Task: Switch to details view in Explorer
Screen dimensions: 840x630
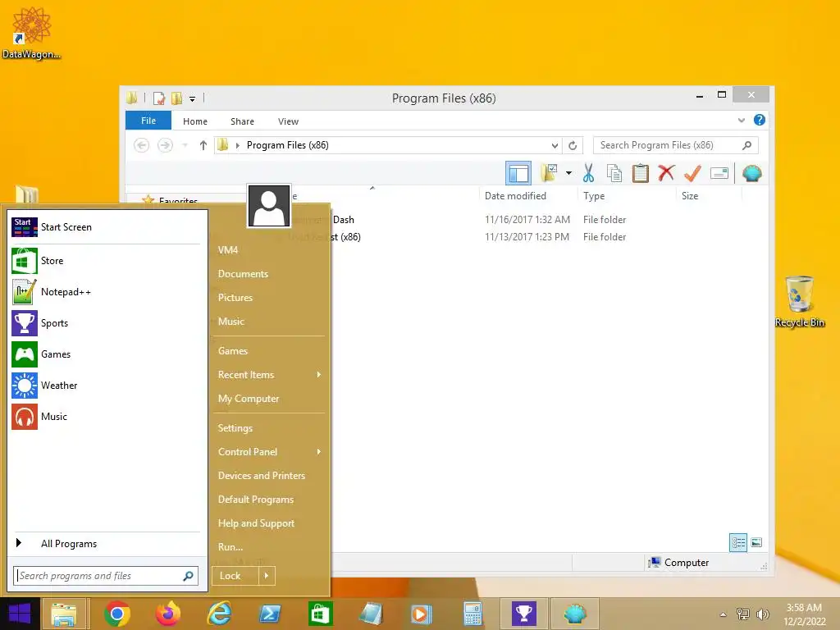Action: (737, 543)
